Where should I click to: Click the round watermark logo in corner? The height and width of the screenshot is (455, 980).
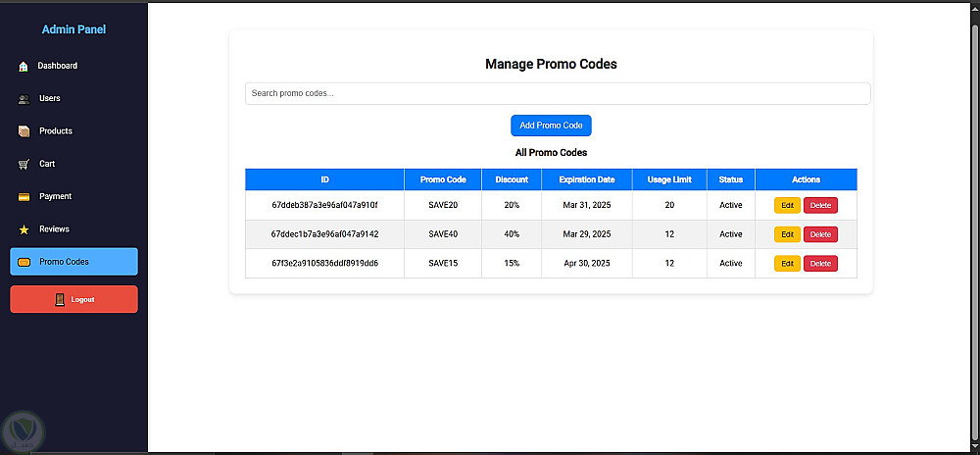pos(22,431)
